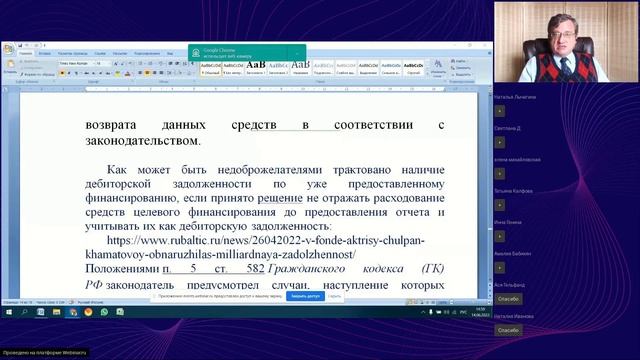Change text case with Aa button
Image resolution: width=640 pixels, height=360 pixels.
[x=108, y=73]
